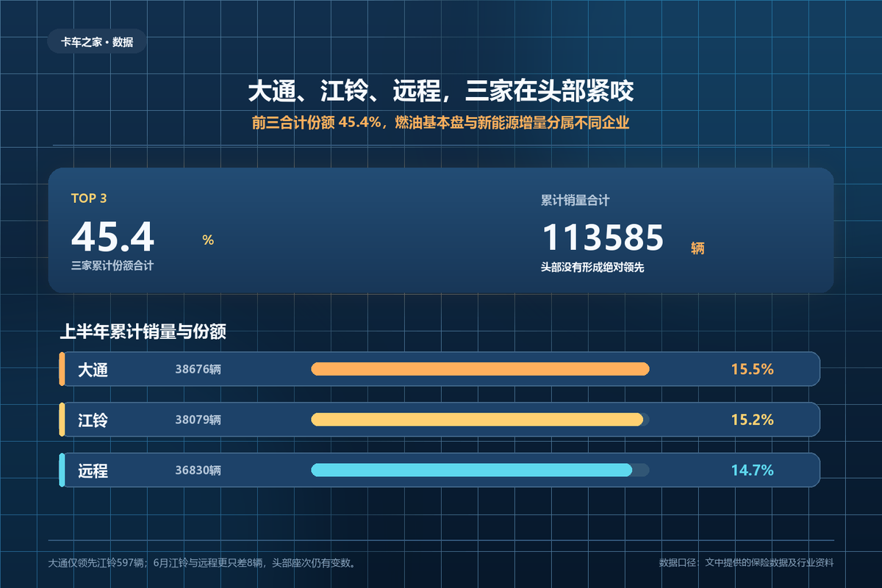Click the large 113585 figure
Image resolution: width=882 pixels, height=588 pixels.
603,237
